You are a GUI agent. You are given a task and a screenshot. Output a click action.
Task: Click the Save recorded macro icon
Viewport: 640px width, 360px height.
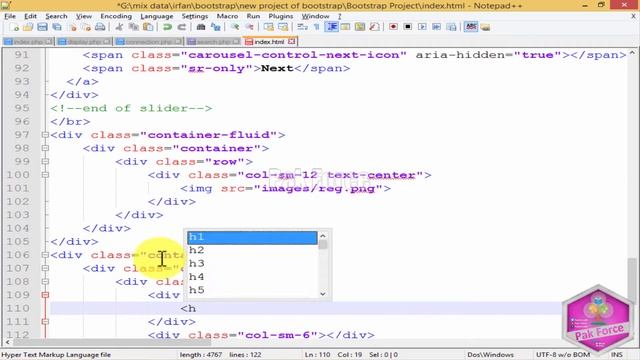[451, 27]
